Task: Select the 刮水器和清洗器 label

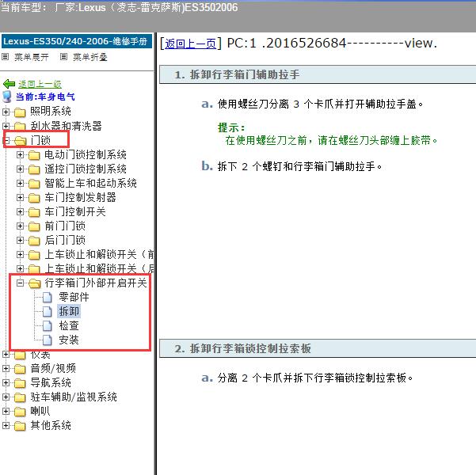Action: [x=66, y=126]
